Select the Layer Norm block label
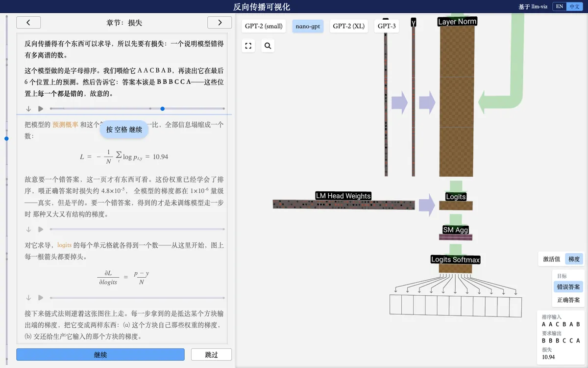 [457, 22]
